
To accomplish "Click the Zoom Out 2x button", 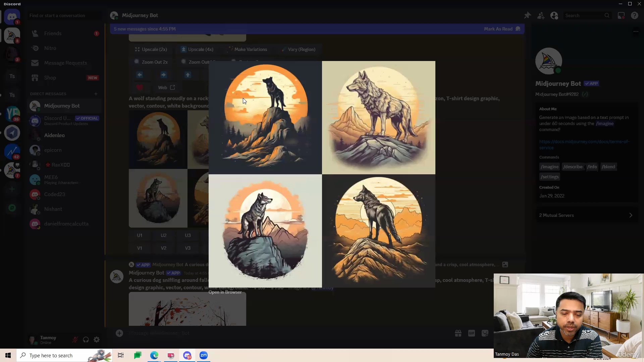I will click(x=151, y=62).
